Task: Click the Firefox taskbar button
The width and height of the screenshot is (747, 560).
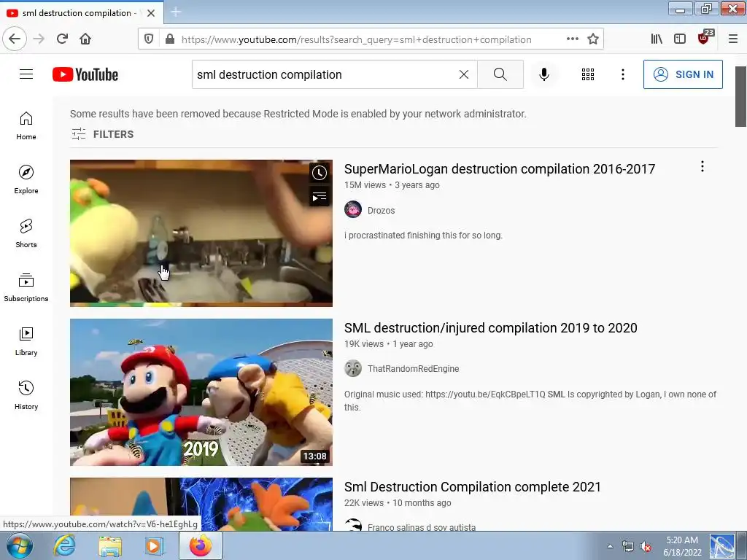Action: (x=201, y=545)
